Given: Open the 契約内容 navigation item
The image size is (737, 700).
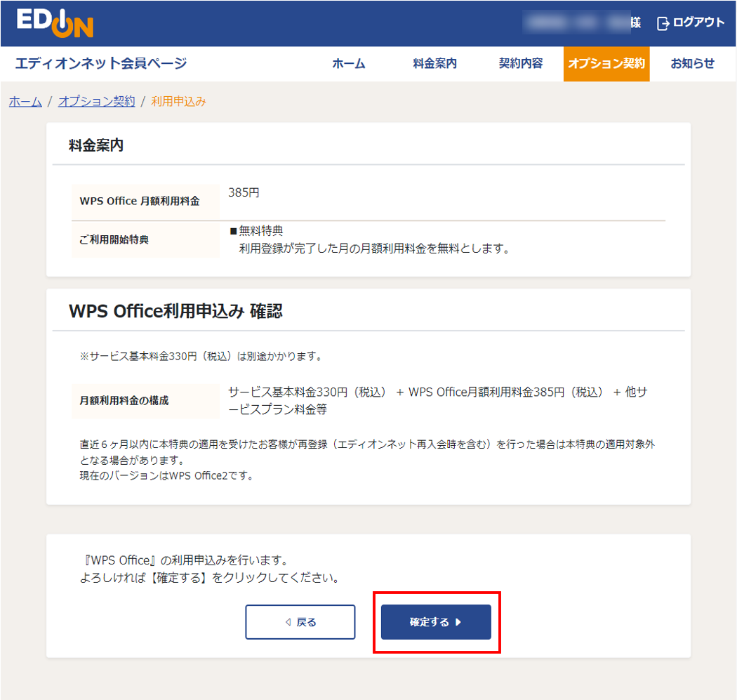Looking at the screenshot, I should pyautogui.click(x=520, y=63).
